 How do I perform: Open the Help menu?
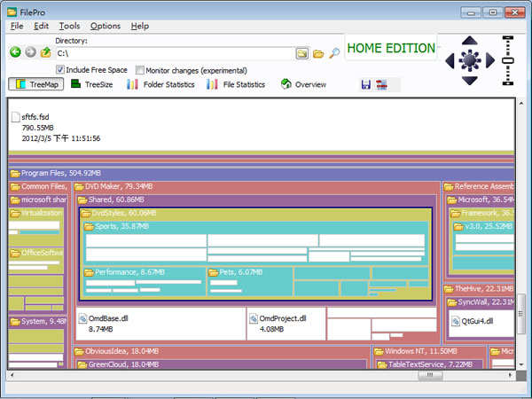click(140, 26)
